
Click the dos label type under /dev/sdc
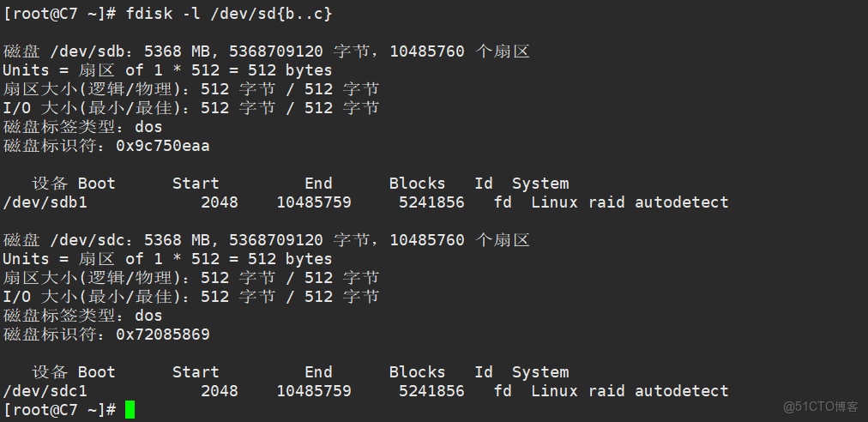[x=148, y=316]
